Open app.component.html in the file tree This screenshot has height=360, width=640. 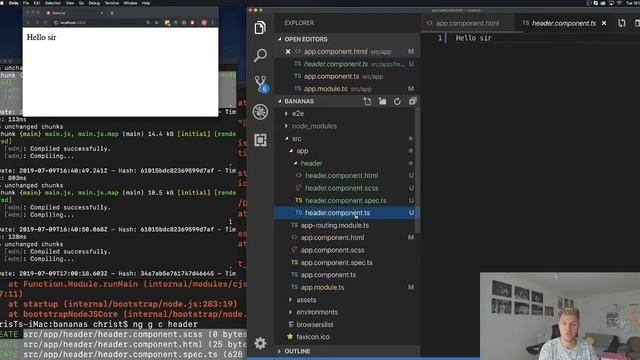[332, 238]
